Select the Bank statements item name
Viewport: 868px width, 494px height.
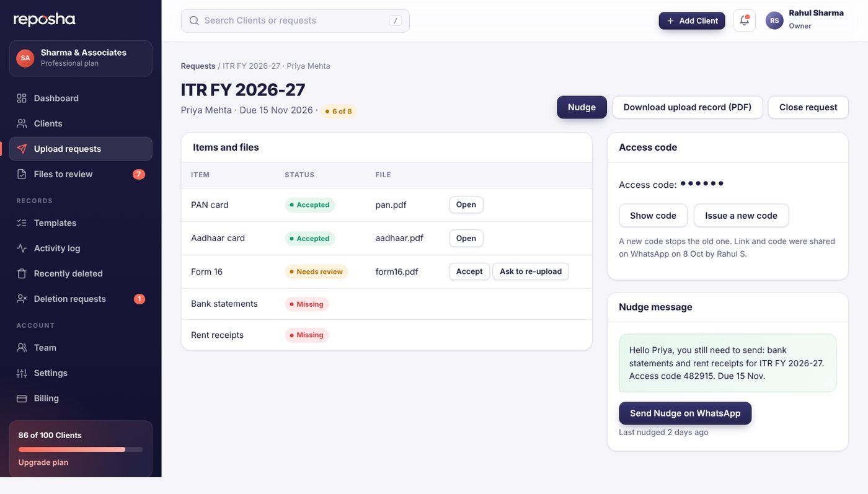(x=224, y=304)
